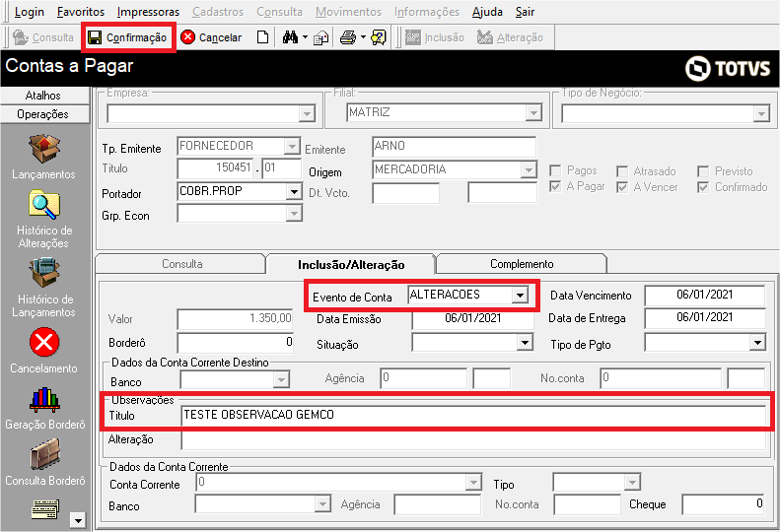Image resolution: width=780 pixels, height=532 pixels.
Task: Click the Borderô number field
Action: click(x=236, y=343)
